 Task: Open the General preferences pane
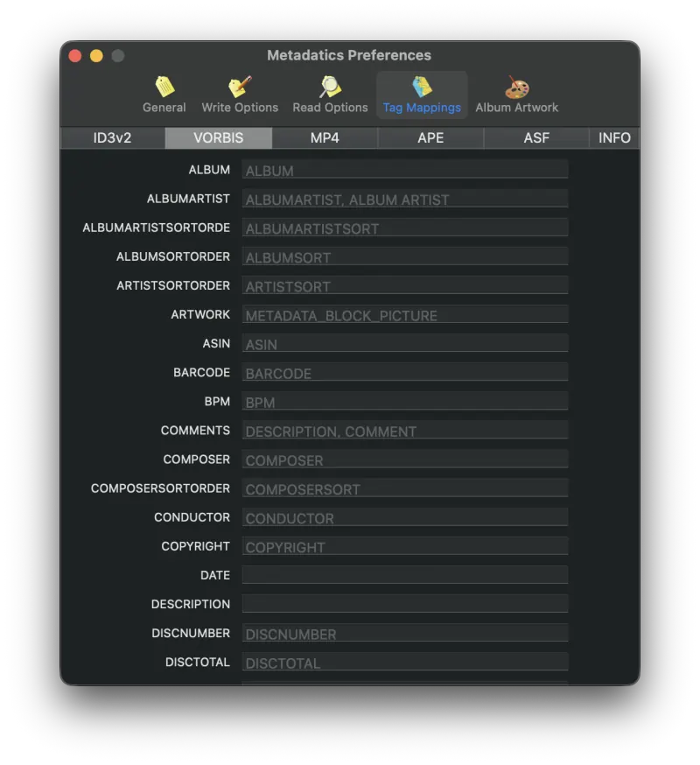pos(164,95)
